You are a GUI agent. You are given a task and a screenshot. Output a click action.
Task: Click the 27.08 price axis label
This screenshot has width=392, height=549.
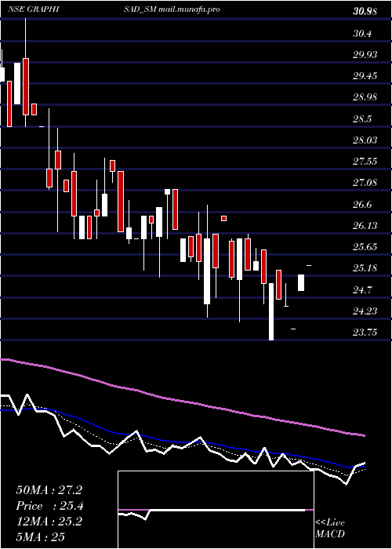(x=365, y=183)
